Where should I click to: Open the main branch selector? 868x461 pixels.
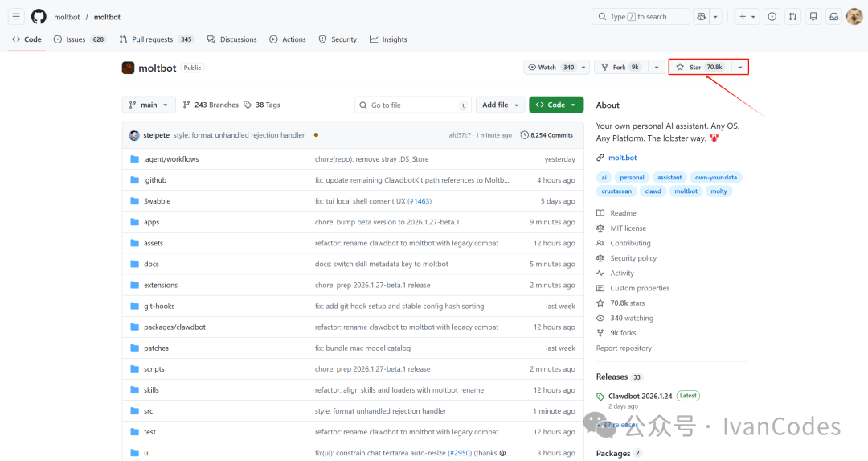tap(149, 105)
